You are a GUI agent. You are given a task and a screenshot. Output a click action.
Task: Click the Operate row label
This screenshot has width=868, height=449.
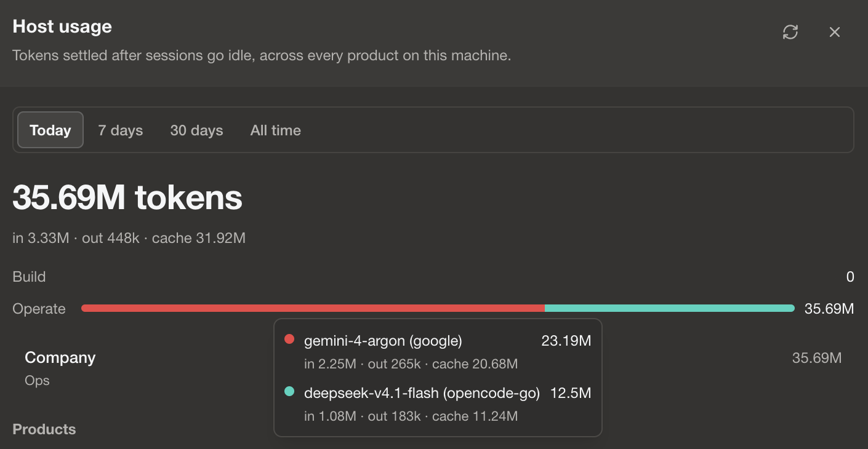(39, 309)
